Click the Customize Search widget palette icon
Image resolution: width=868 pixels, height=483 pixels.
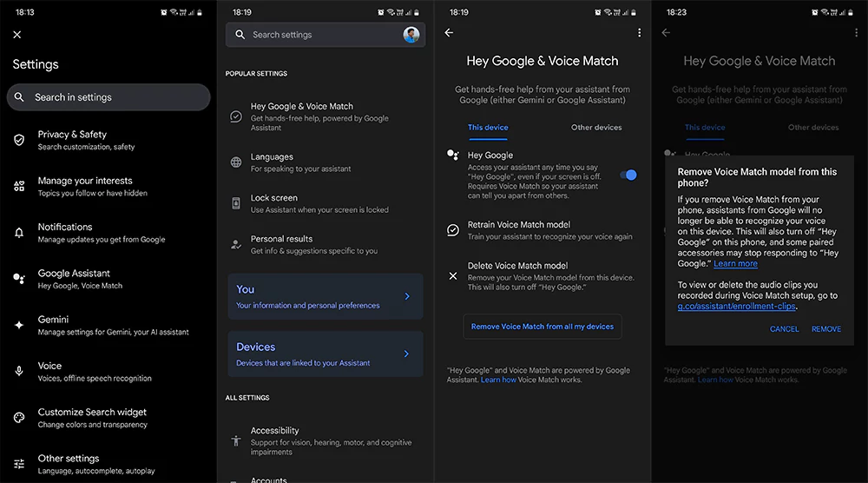point(19,418)
